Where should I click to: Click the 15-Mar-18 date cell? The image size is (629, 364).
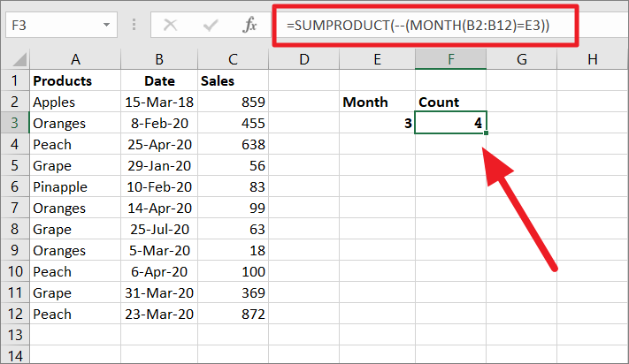click(x=159, y=102)
